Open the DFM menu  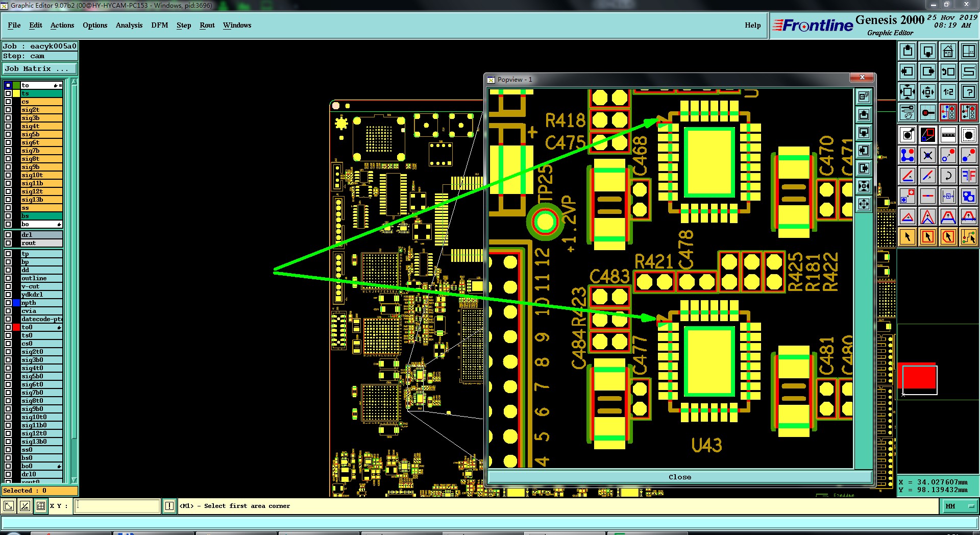click(160, 25)
